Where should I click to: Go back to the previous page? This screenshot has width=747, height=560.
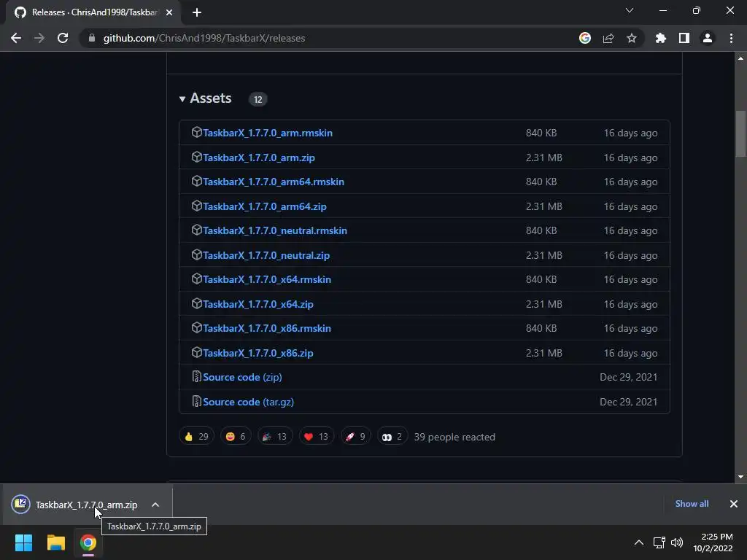tap(16, 38)
